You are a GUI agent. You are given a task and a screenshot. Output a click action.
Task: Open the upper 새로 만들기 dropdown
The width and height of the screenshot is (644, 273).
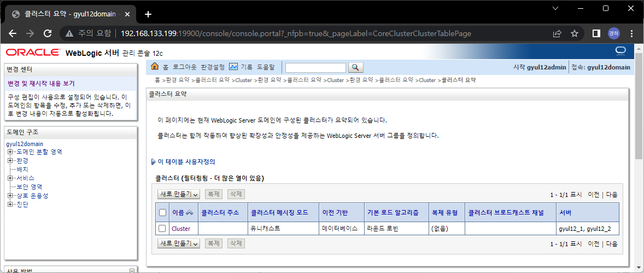tap(179, 194)
